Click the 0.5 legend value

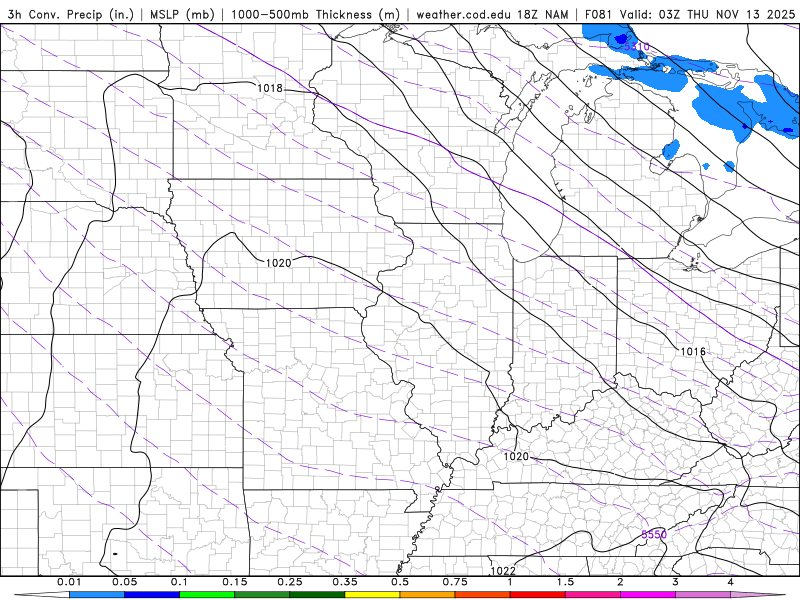coord(400,582)
